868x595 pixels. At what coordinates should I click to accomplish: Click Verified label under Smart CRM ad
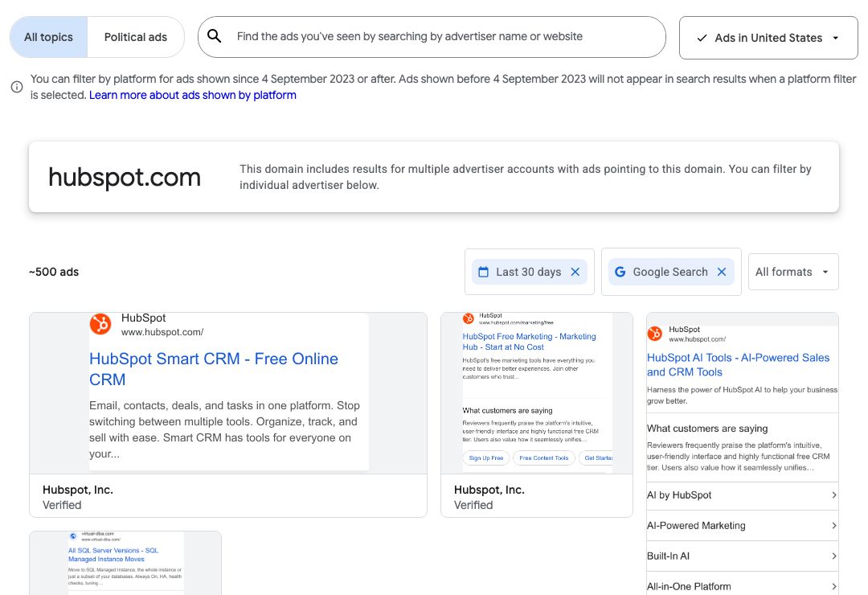[62, 505]
